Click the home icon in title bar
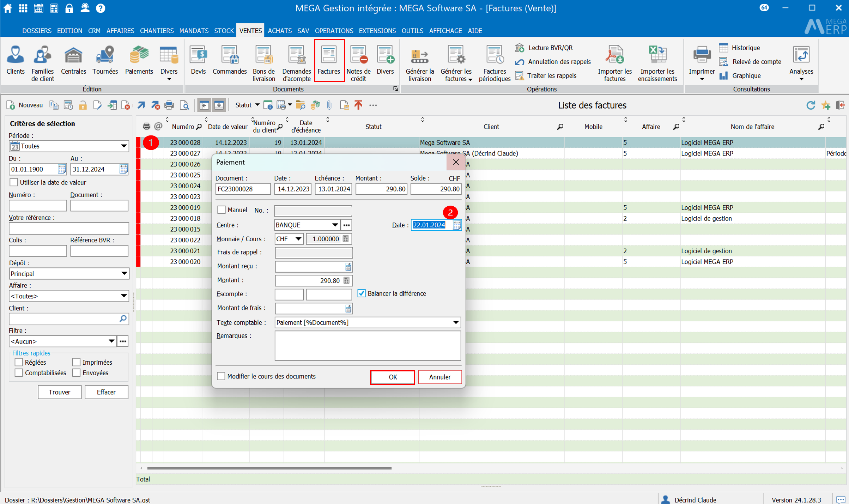This screenshot has width=849, height=504. [8, 8]
